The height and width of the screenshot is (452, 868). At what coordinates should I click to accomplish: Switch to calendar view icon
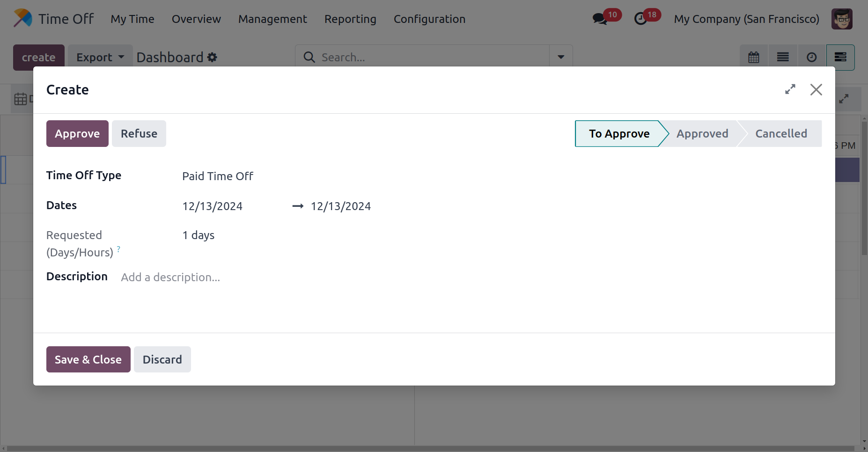coord(753,58)
